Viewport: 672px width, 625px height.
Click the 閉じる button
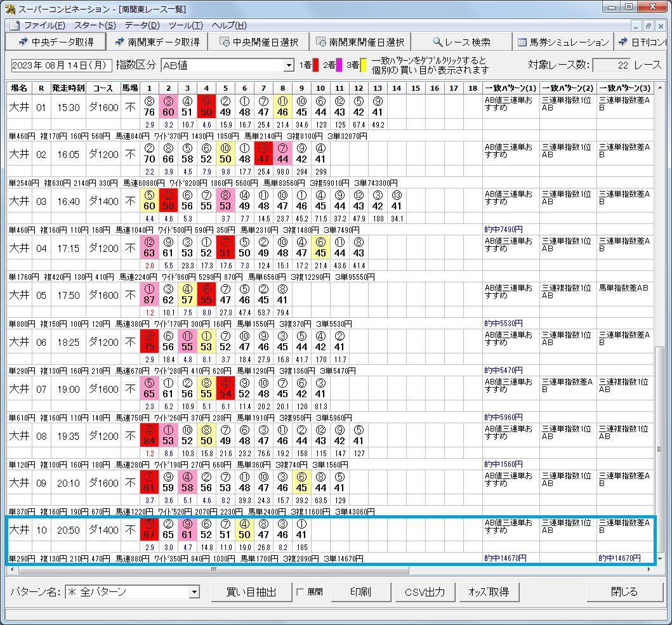[x=624, y=592]
